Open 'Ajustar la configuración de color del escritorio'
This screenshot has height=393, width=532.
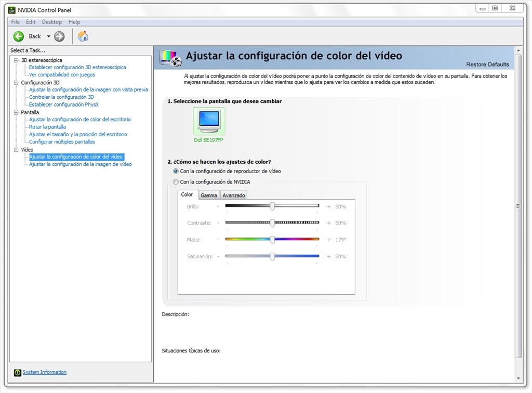point(79,120)
